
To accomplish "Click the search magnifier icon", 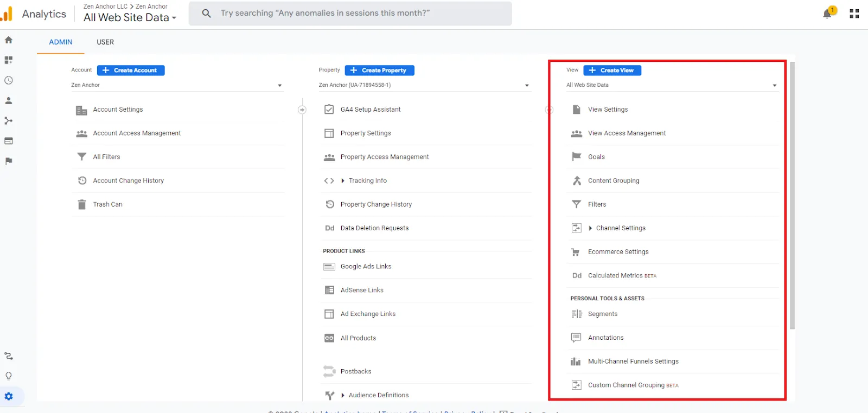I will (206, 13).
